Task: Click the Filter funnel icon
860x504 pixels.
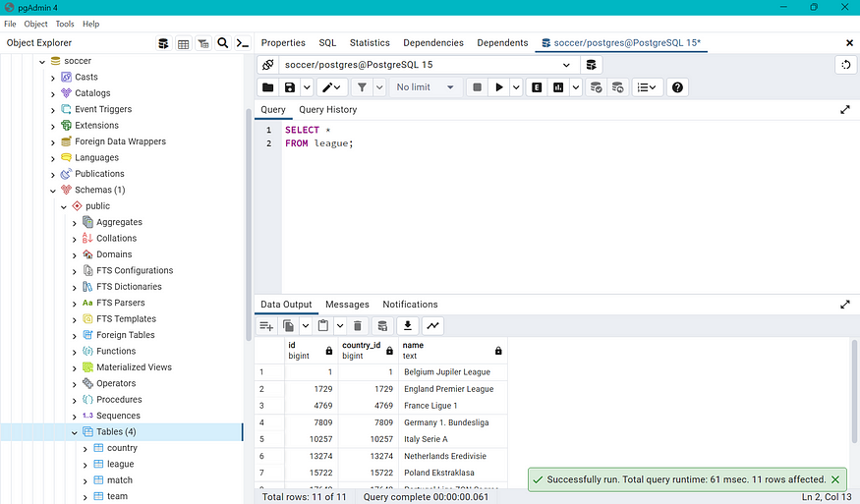Action: click(x=362, y=87)
